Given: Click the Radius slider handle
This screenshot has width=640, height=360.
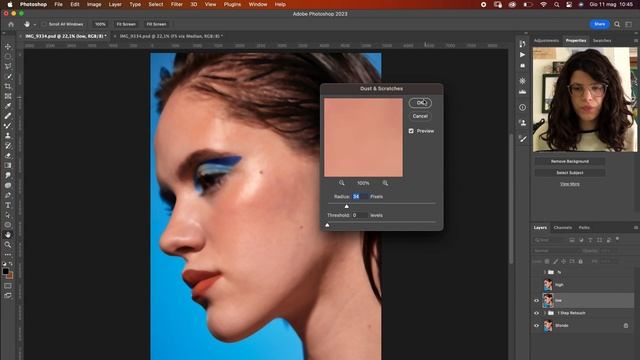Looking at the screenshot, I should (347, 206).
